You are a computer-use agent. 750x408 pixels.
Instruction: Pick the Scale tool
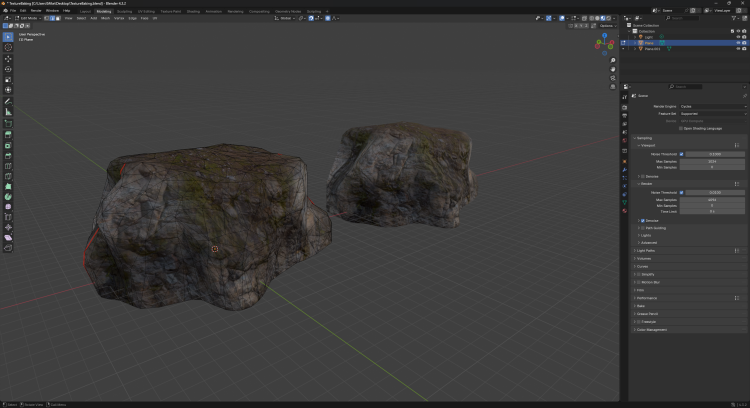coord(8,80)
